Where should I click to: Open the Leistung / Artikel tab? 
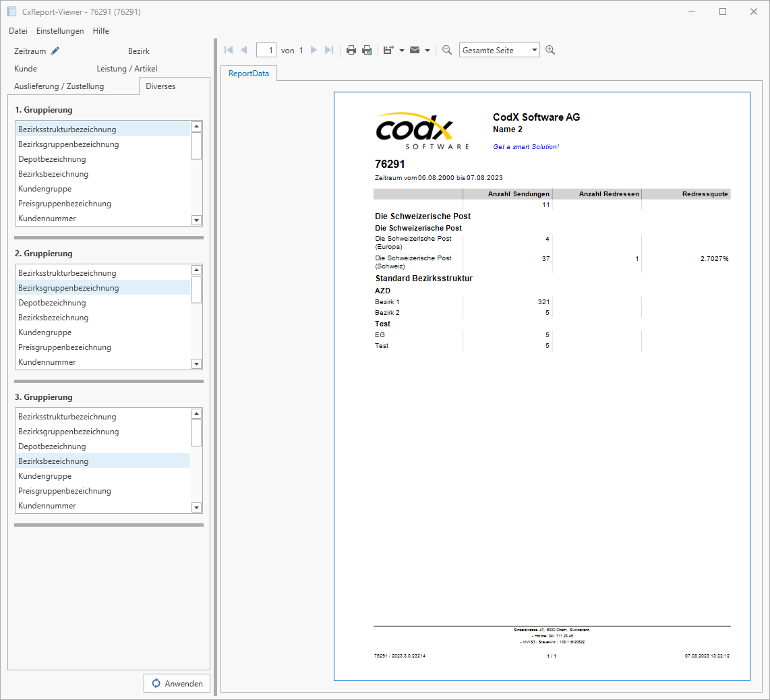tap(127, 69)
